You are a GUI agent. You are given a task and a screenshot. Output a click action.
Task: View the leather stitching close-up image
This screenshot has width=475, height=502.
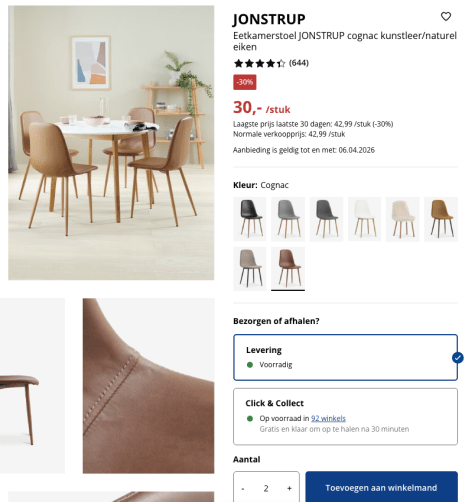point(148,386)
